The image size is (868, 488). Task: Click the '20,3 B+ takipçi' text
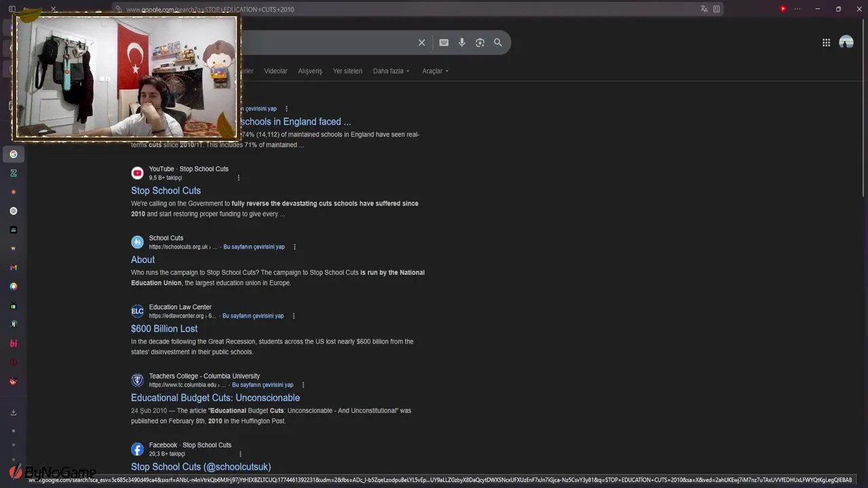click(x=167, y=454)
